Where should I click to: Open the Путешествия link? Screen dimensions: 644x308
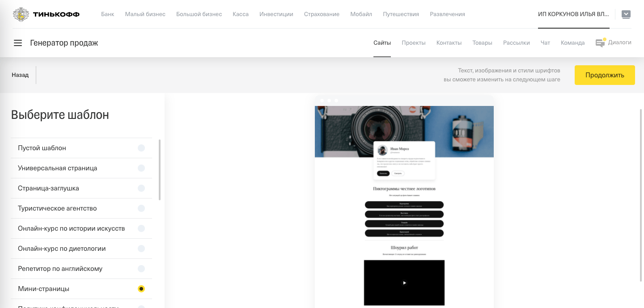tap(401, 14)
